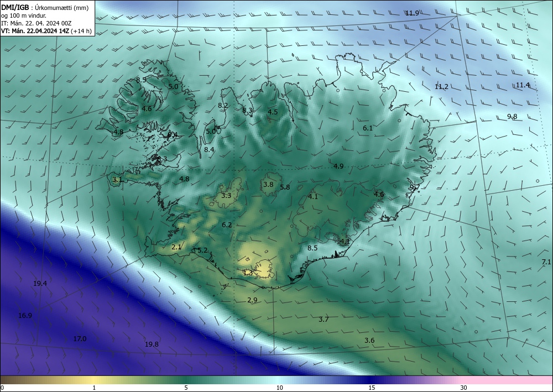Screen dimensions: 553x392
Task: Click the 16.9 value label
Action: pos(25,316)
